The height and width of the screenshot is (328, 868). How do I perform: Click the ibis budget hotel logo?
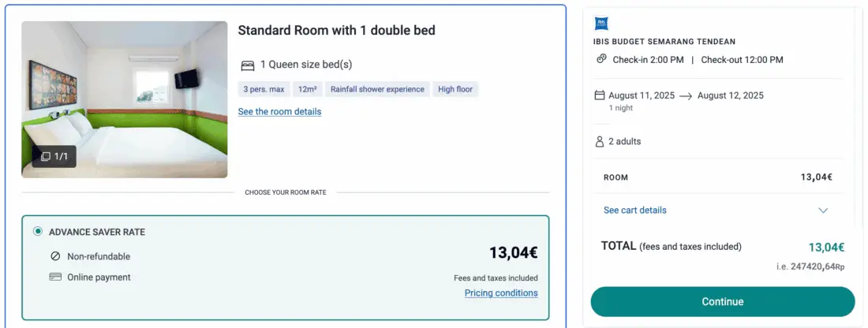coord(600,24)
